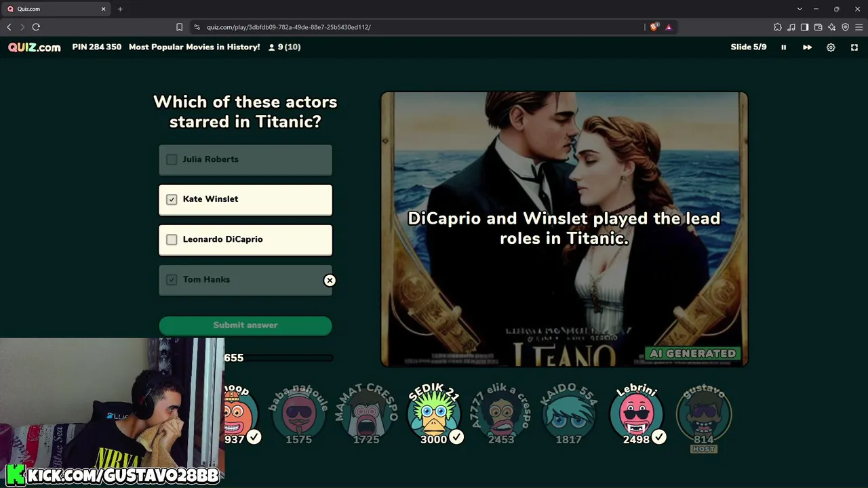Click KAIDO 554's score 1817
868x488 pixels.
[x=568, y=439]
